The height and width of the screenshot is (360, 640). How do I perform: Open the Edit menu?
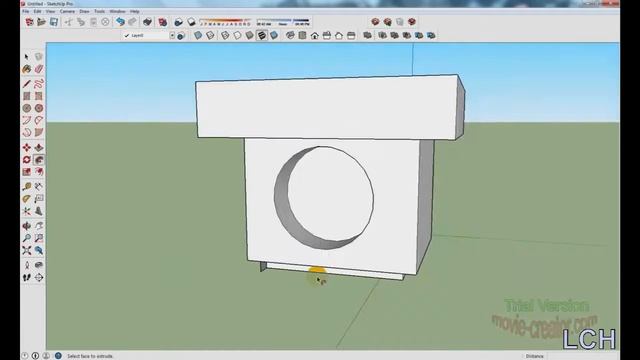(38, 11)
